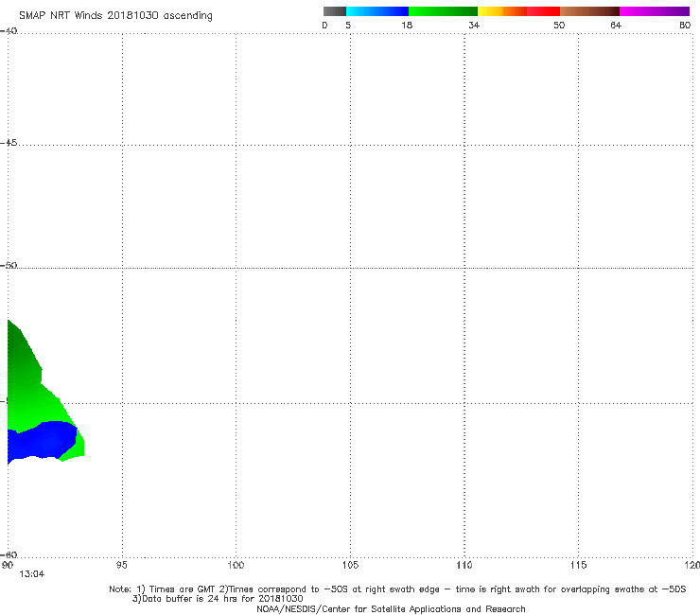Click the note 'Times are GMT'
This screenshot has height=615, width=700.
click(x=183, y=589)
